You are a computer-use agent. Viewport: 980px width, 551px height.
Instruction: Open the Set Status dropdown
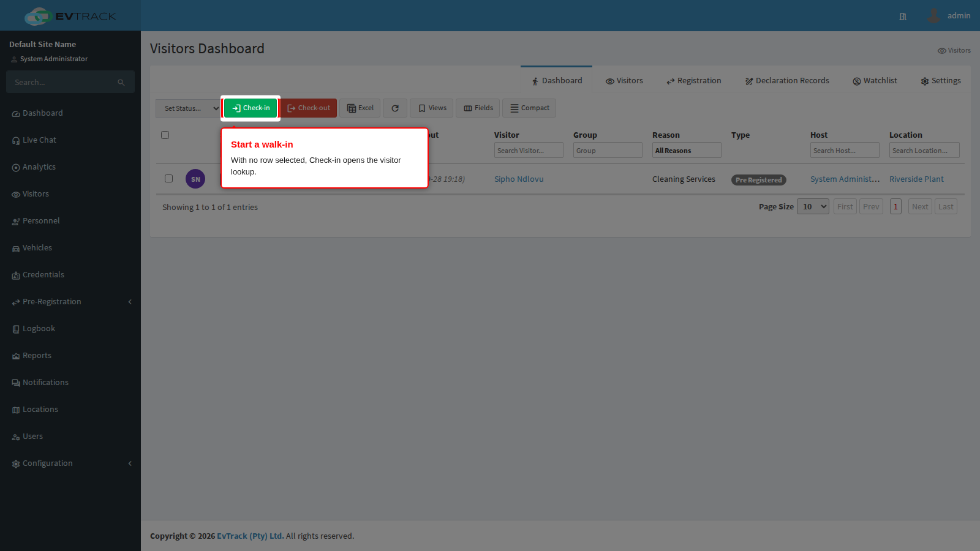pyautogui.click(x=188, y=108)
